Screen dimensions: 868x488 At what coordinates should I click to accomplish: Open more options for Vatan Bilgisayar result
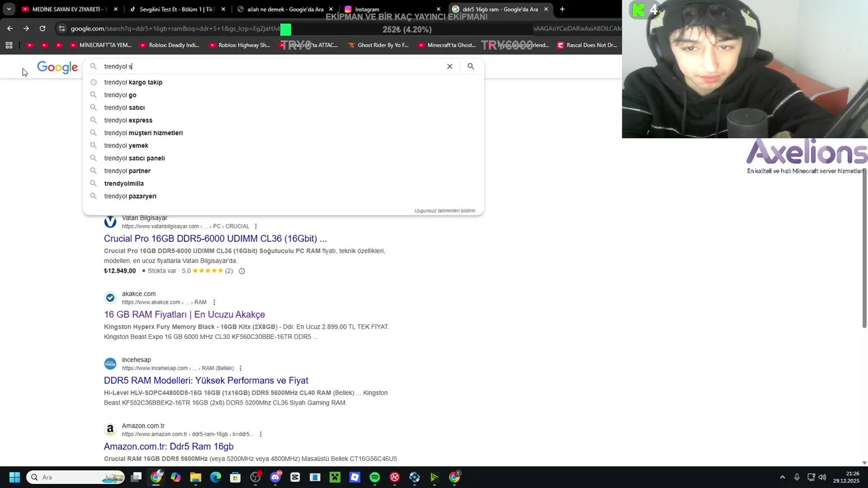256,226
